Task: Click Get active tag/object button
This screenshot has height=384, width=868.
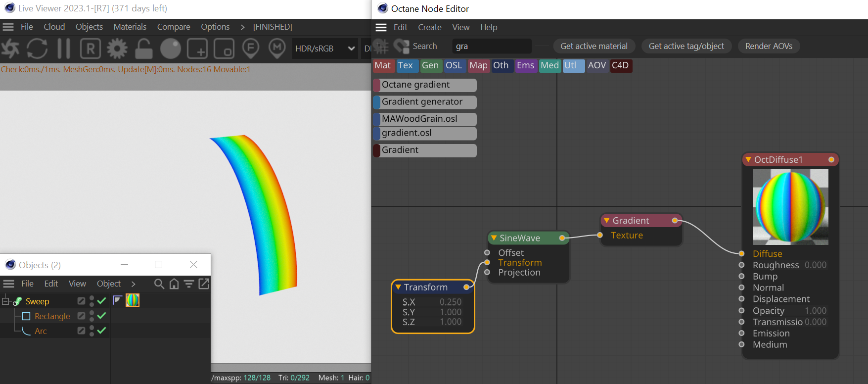Action: [x=686, y=46]
